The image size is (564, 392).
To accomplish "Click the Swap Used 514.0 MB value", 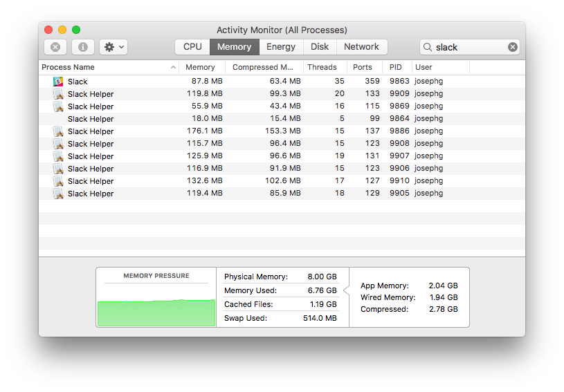I will [x=320, y=318].
